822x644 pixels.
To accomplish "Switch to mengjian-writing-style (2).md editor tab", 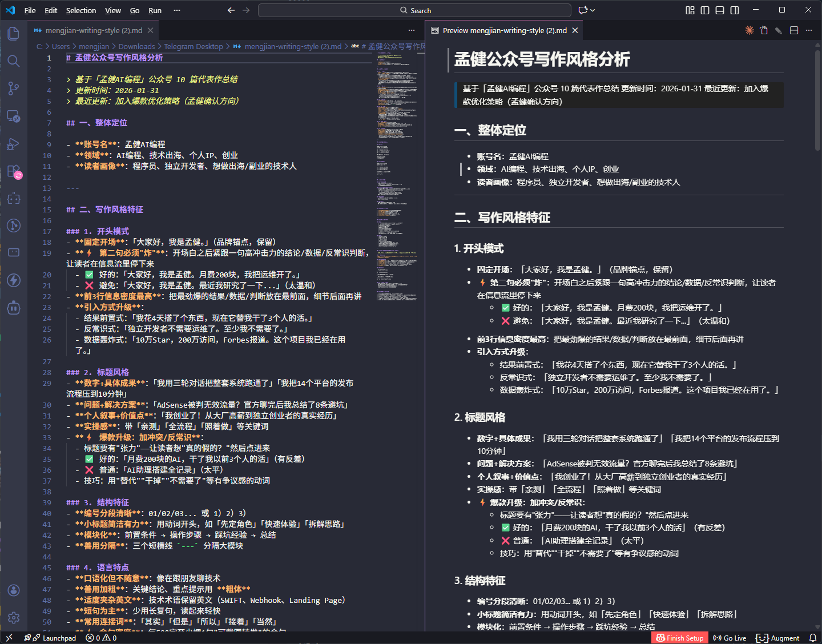I will pos(94,30).
